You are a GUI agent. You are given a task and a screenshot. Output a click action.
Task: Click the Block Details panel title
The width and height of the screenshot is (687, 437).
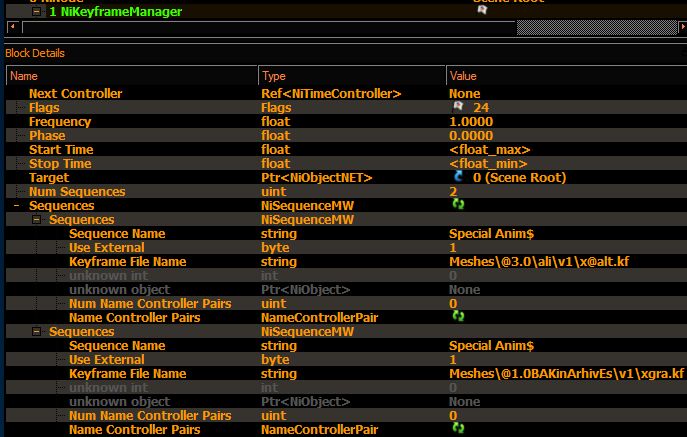coord(35,53)
